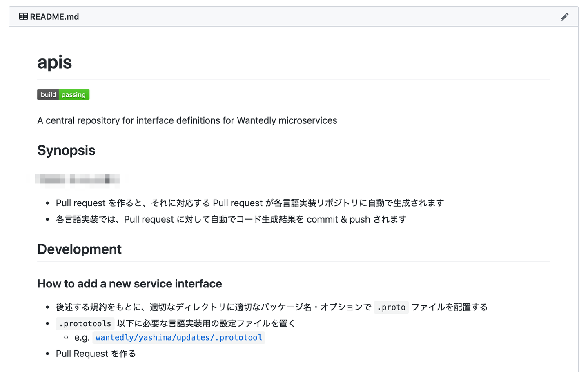Click the gray 'build' badge segment
Image resolution: width=588 pixels, height=372 pixels.
click(48, 95)
